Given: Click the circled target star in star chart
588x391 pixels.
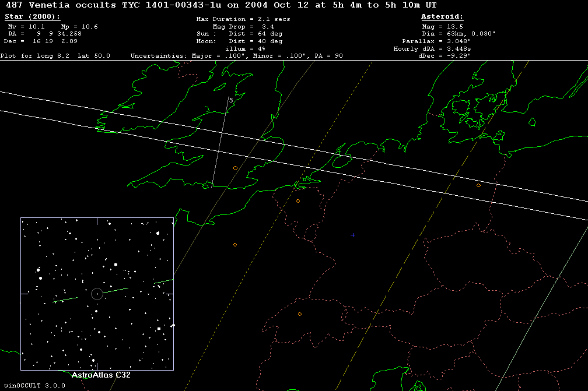Looking at the screenshot, I should click(x=97, y=294).
